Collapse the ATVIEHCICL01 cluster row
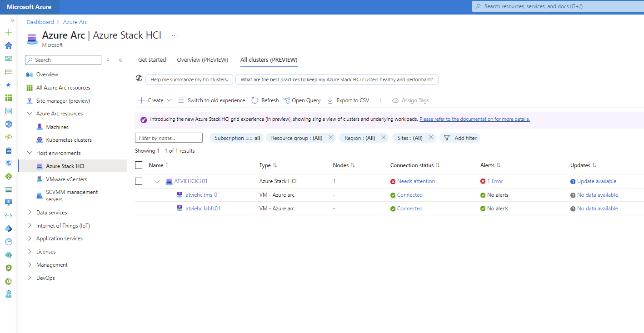The height and width of the screenshot is (333, 644). pos(157,181)
